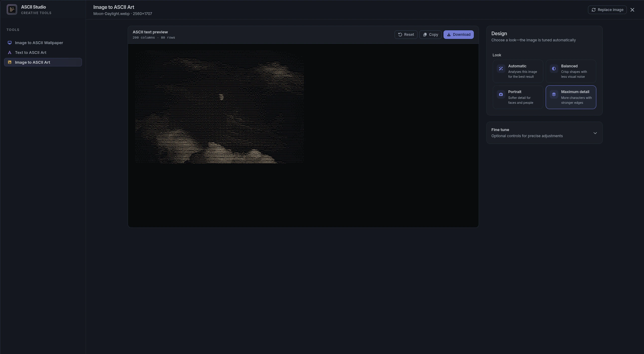Click the layers icon on the Maximum detail card
Image resolution: width=644 pixels, height=354 pixels.
pyautogui.click(x=554, y=94)
